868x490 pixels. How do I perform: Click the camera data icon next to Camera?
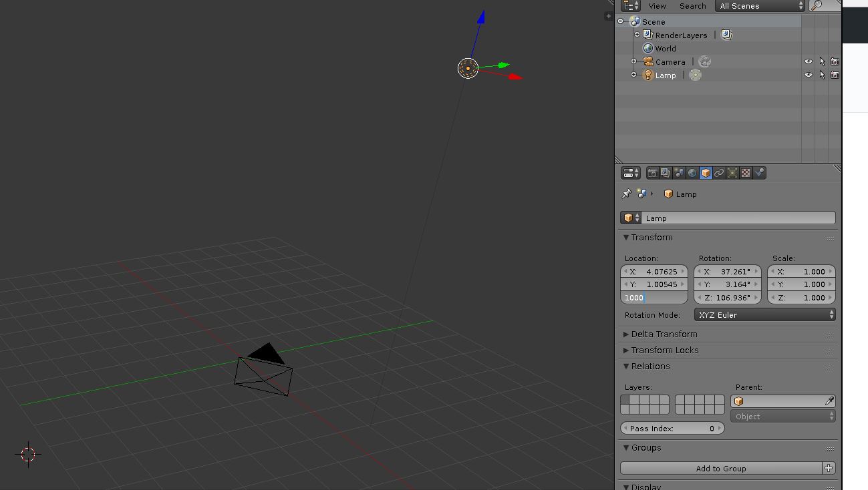(x=704, y=61)
